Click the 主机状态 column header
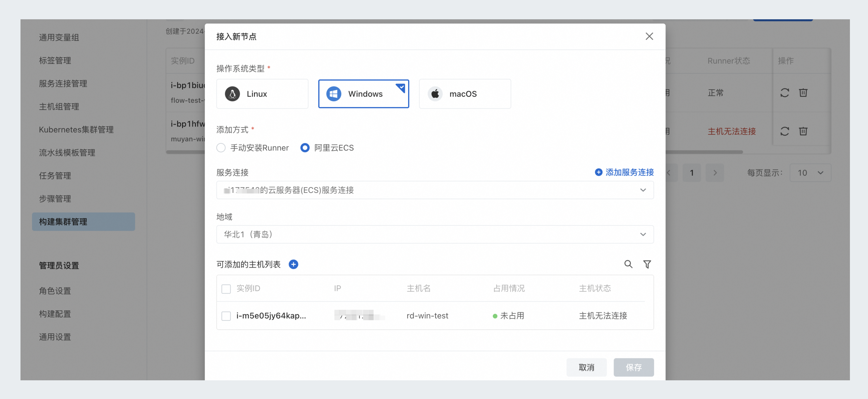This screenshot has width=868, height=399. point(595,288)
